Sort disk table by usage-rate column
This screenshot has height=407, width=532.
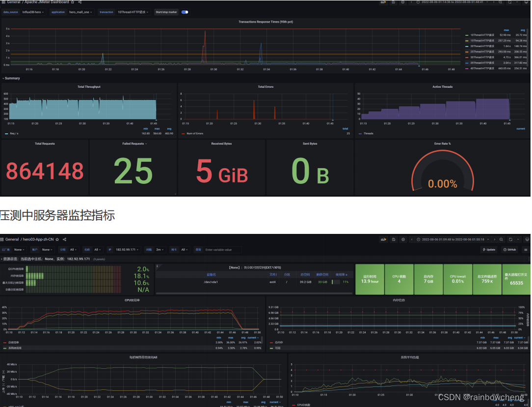tap(341, 275)
